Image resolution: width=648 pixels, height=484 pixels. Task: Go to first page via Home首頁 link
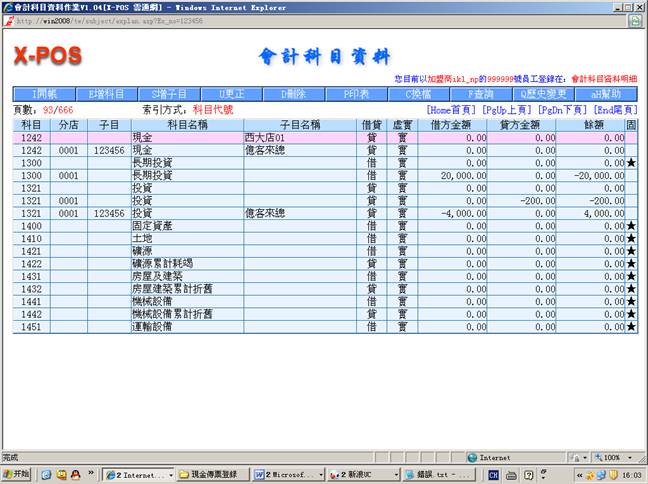click(452, 108)
